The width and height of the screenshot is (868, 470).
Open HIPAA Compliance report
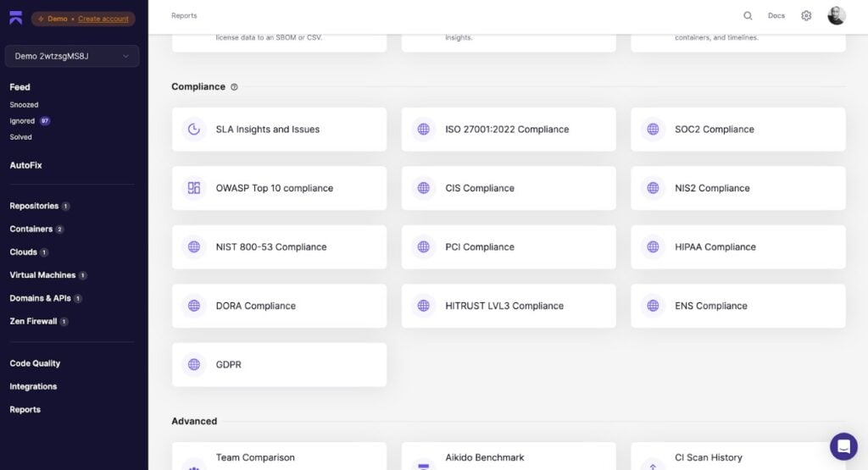(738, 246)
